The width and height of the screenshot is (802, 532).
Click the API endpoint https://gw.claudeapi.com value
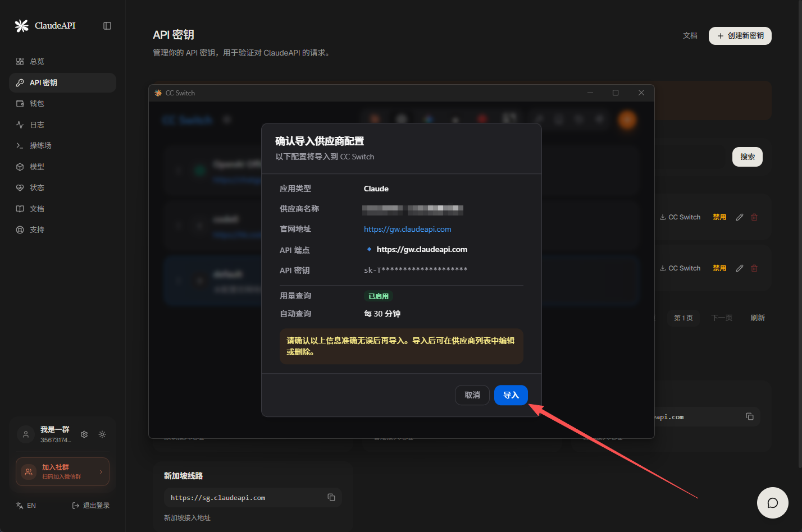422,249
